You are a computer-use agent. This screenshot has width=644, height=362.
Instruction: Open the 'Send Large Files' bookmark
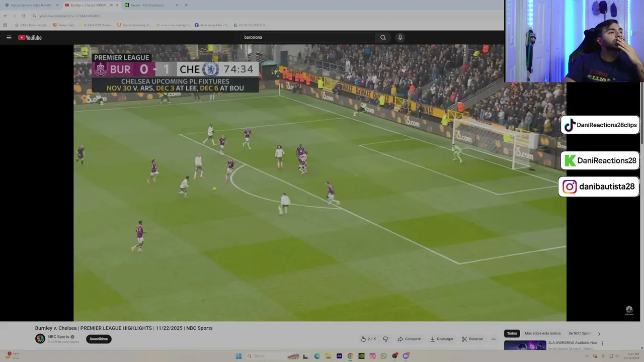212,25
